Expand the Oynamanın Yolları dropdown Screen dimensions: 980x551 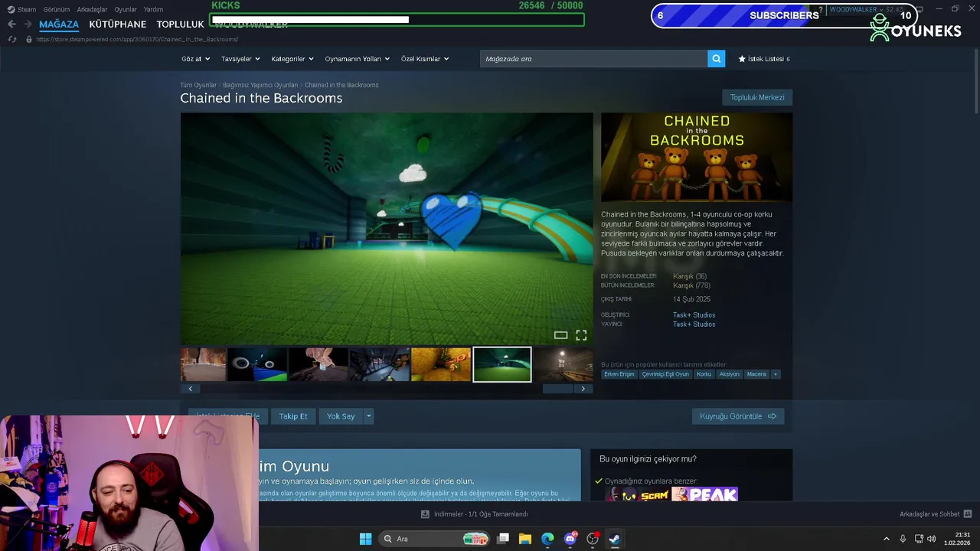coord(357,59)
